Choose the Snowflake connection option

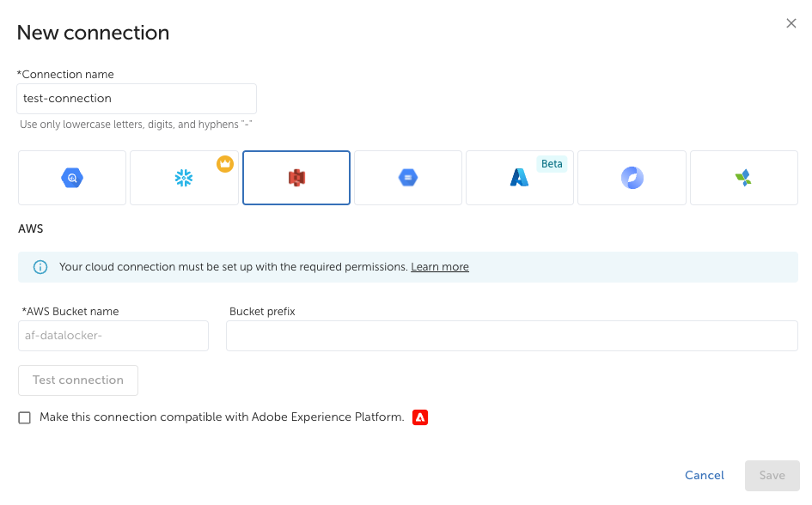click(x=184, y=178)
